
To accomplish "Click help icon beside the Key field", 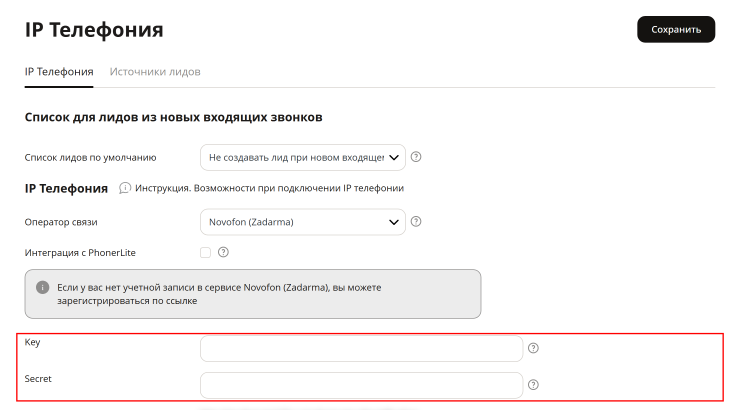I will 533,348.
